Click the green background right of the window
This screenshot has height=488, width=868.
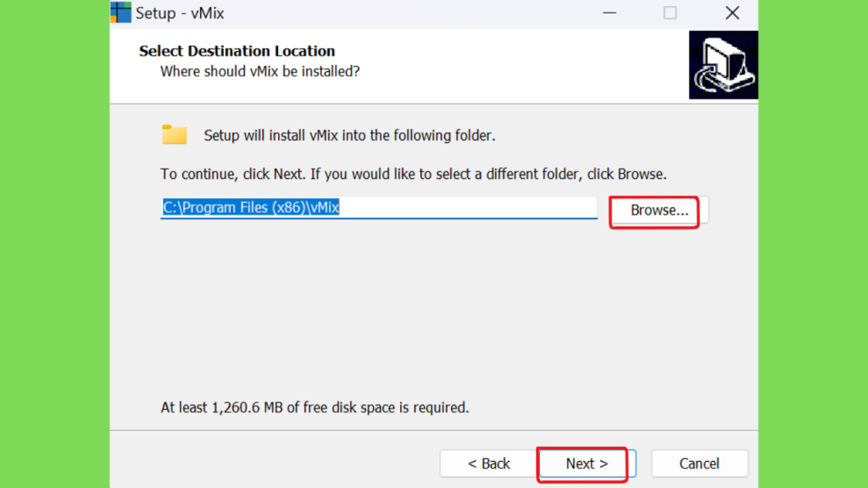pos(813,244)
